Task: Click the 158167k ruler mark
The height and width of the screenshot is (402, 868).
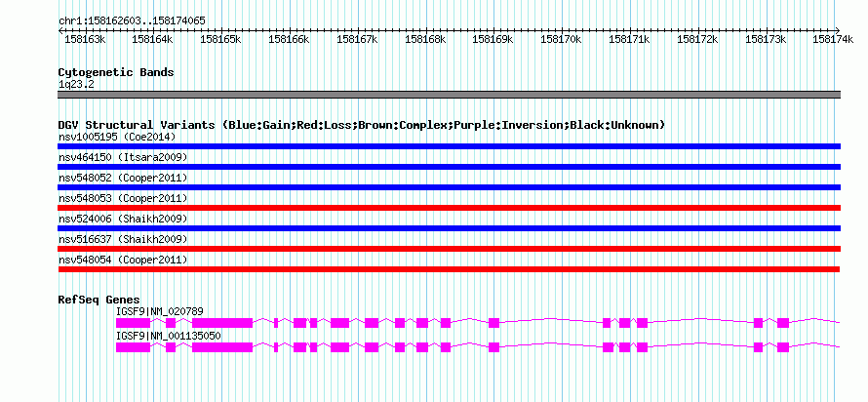Action: click(x=357, y=39)
